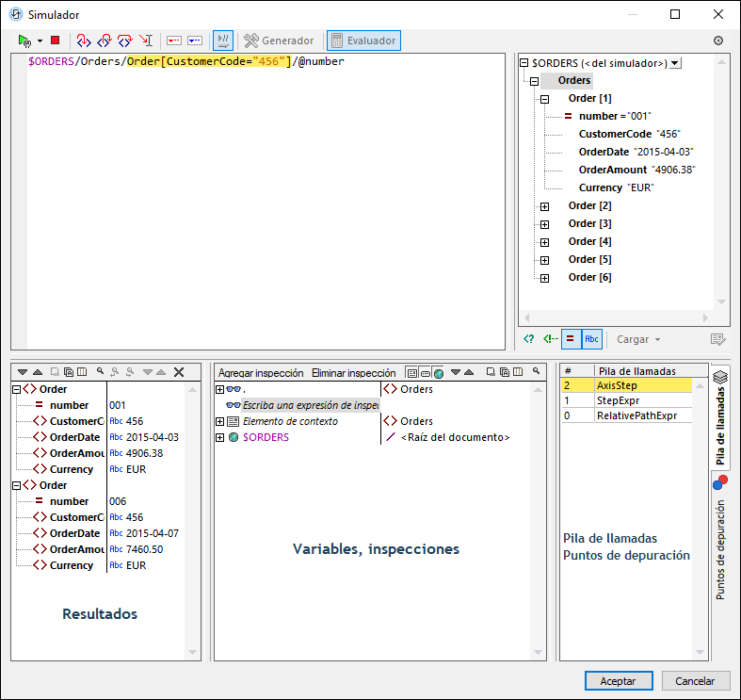The width and height of the screenshot is (741, 700).
Task: Click the run-to-cursor arrow icon
Action: coord(146,41)
